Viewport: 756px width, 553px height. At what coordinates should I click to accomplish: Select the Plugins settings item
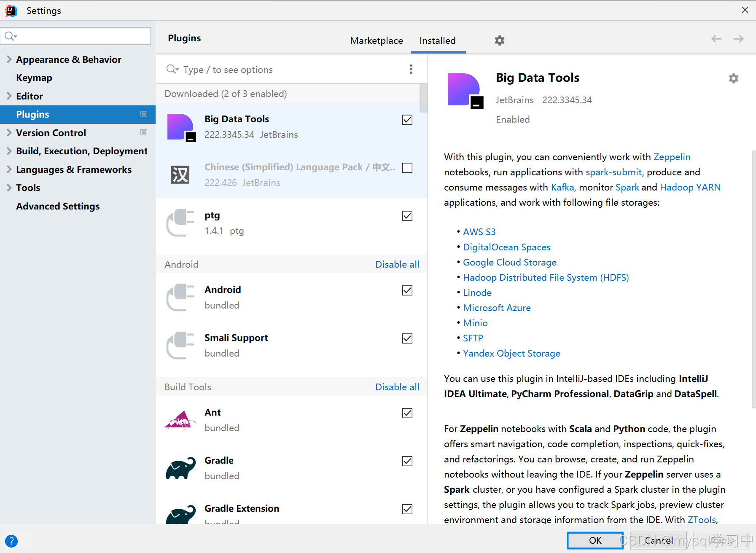pos(78,114)
